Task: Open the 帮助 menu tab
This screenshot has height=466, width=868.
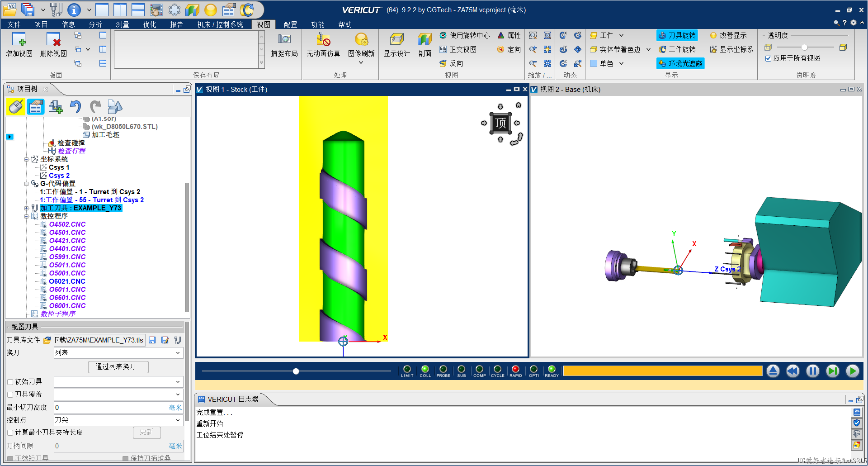Action: click(345, 24)
